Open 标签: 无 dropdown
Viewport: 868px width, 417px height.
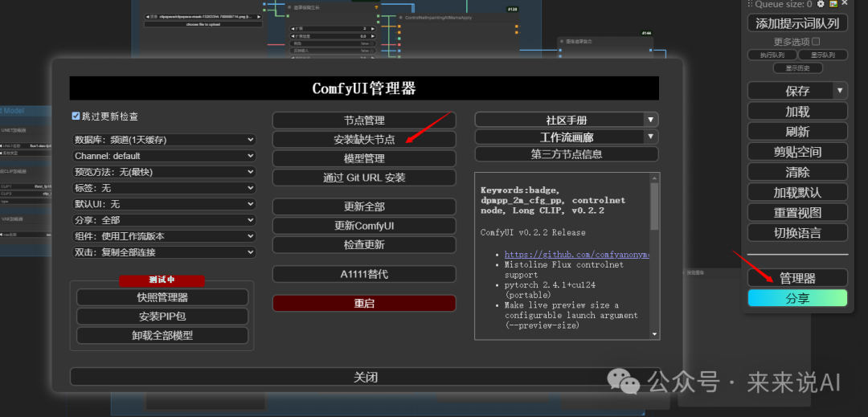(x=165, y=188)
